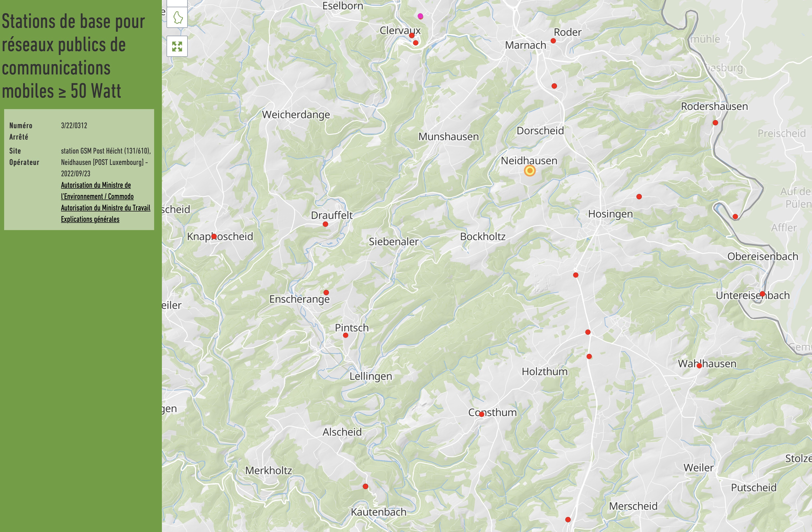The height and width of the screenshot is (532, 812).
Task: Click the red marker west of Merscheid at the map's bottom edge
Action: [x=568, y=520]
